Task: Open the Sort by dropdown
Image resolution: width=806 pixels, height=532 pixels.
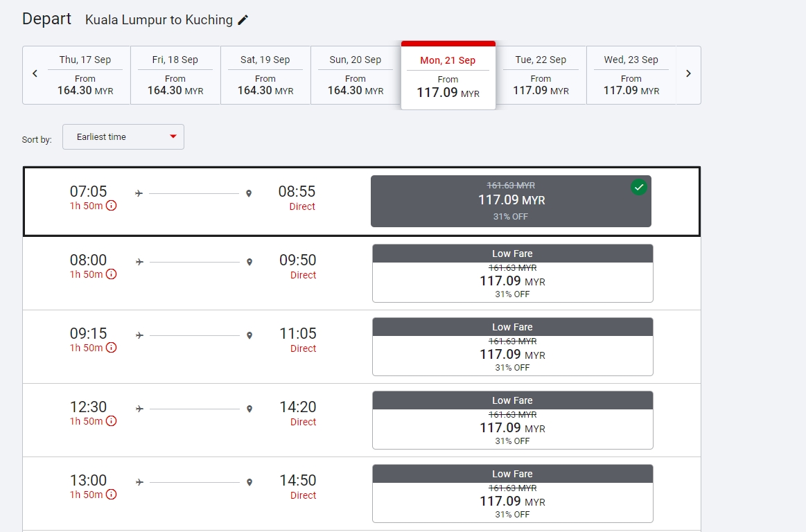Action: pos(123,137)
